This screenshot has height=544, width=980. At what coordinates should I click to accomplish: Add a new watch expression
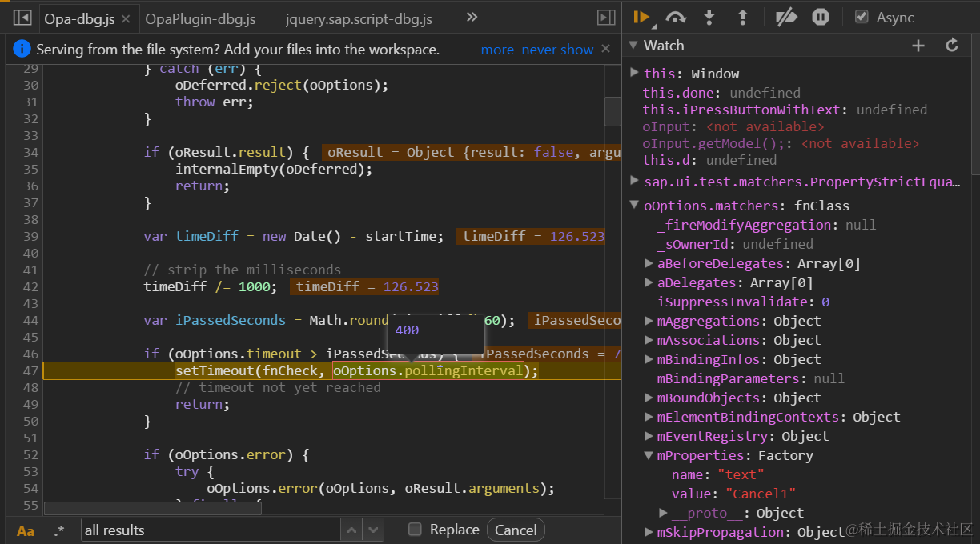tap(918, 46)
